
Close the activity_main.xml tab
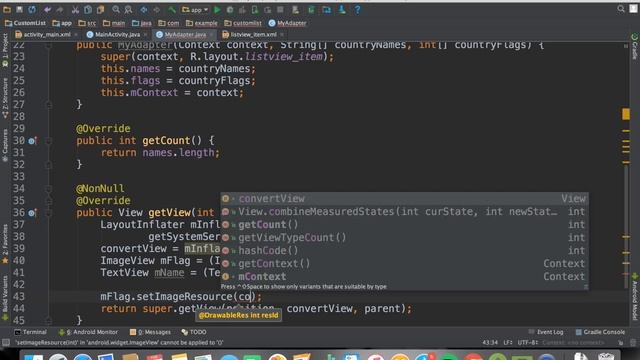(x=76, y=35)
